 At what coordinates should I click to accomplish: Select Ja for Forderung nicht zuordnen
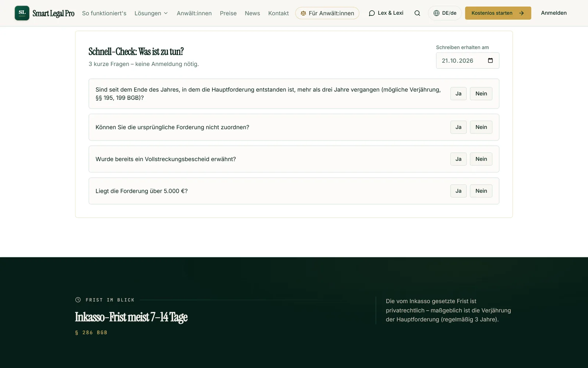(458, 127)
